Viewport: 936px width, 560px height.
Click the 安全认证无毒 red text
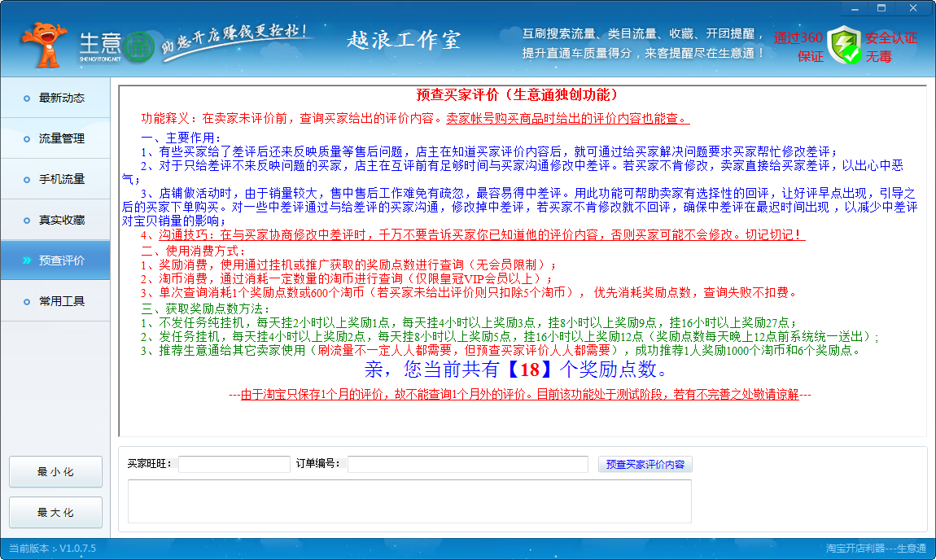pos(890,47)
